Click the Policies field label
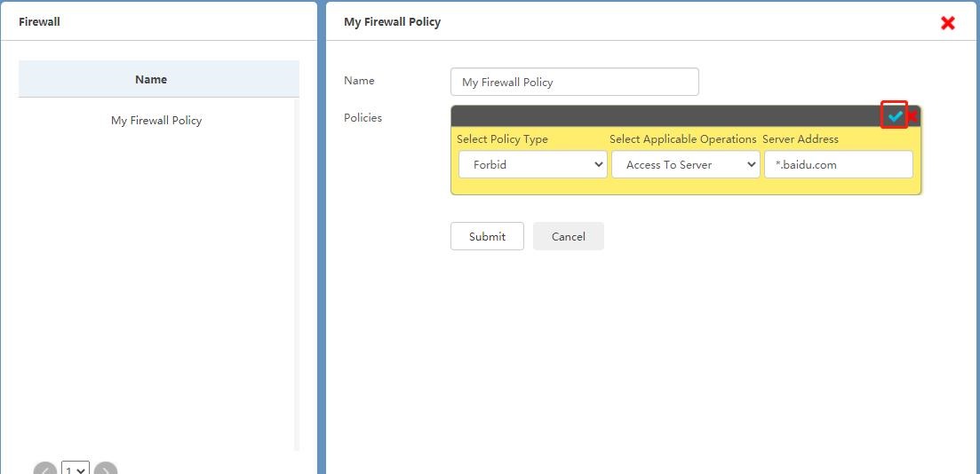980x474 pixels. pyautogui.click(x=363, y=117)
